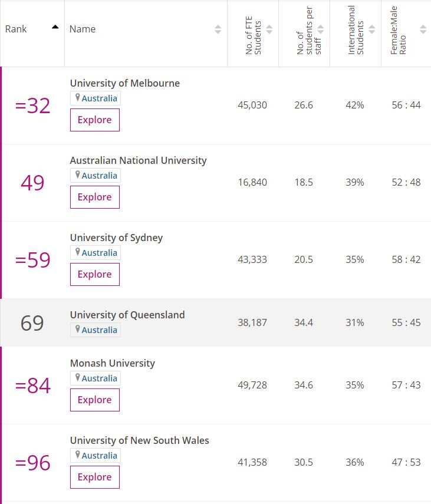431x504 pixels.
Task: Click the pin icon beside Monash University
Action: pos(77,378)
